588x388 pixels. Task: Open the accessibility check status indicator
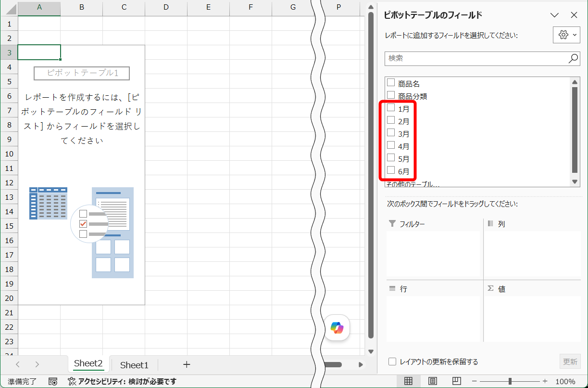tap(122, 381)
